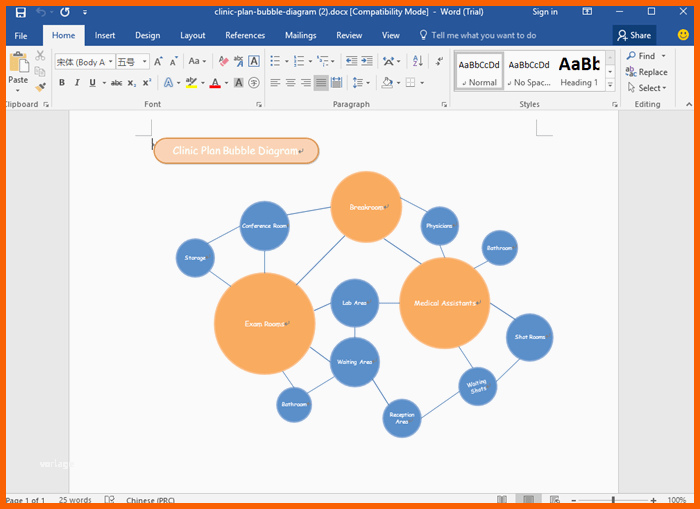Screen dimensions: 700x509
Task: Adjust the zoom slider in the status bar
Action: pyautogui.click(x=613, y=500)
